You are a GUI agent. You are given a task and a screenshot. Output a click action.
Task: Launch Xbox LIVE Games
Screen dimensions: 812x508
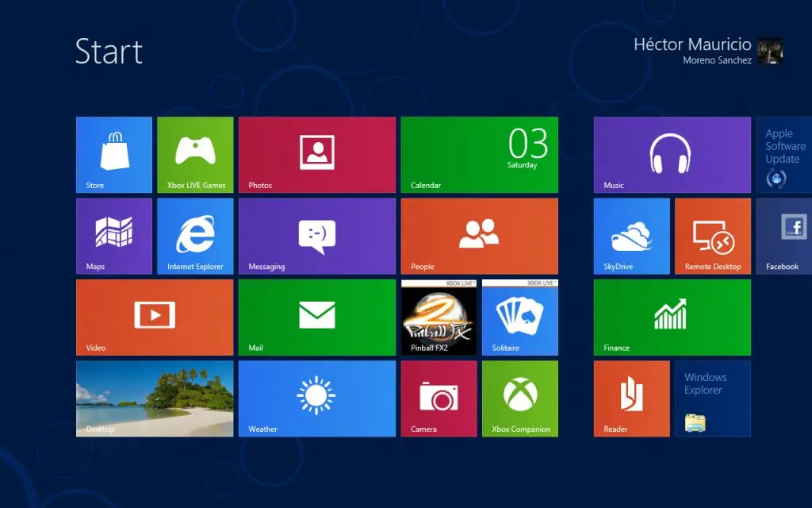pos(195,154)
